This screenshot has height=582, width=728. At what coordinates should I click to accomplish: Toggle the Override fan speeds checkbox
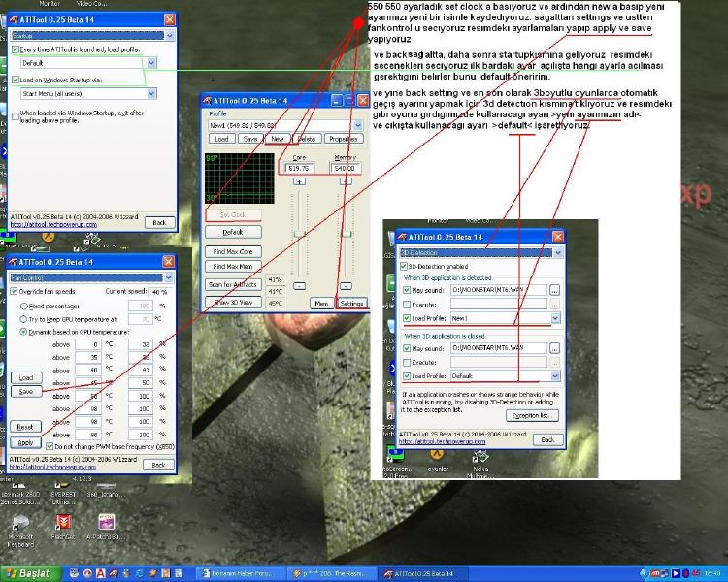coord(14,291)
